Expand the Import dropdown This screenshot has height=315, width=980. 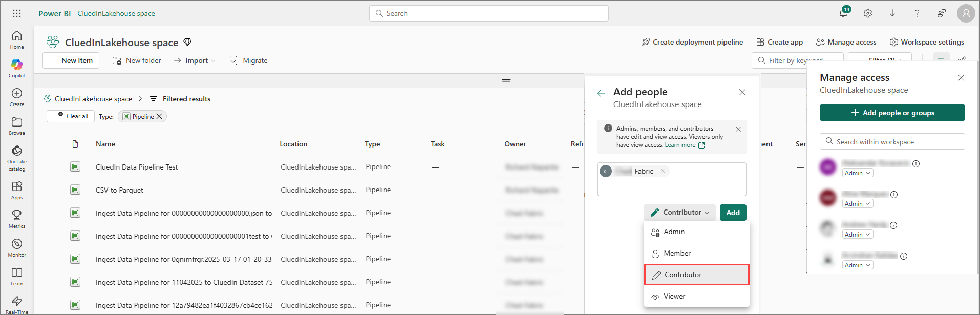click(x=195, y=60)
